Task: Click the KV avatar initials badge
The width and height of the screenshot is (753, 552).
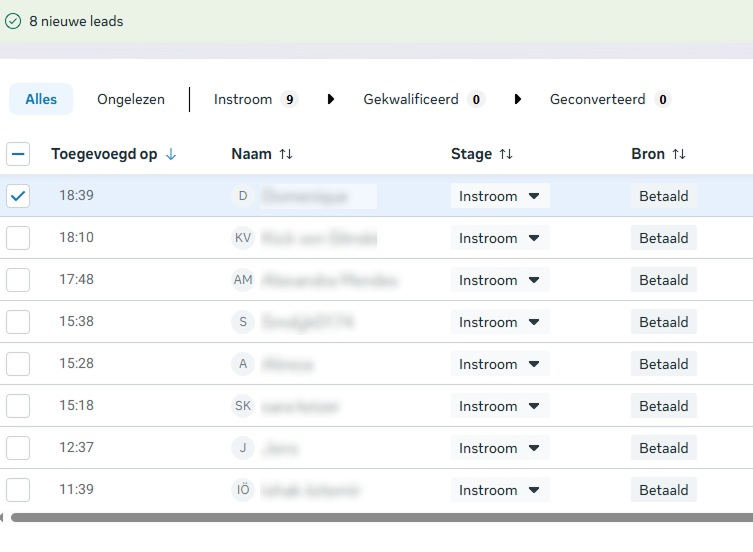Action: pos(243,238)
